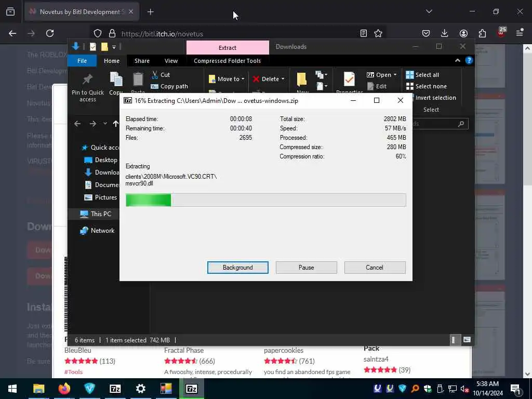Go forward in Explorer navigation
The image size is (532, 399).
pyautogui.click(x=92, y=124)
